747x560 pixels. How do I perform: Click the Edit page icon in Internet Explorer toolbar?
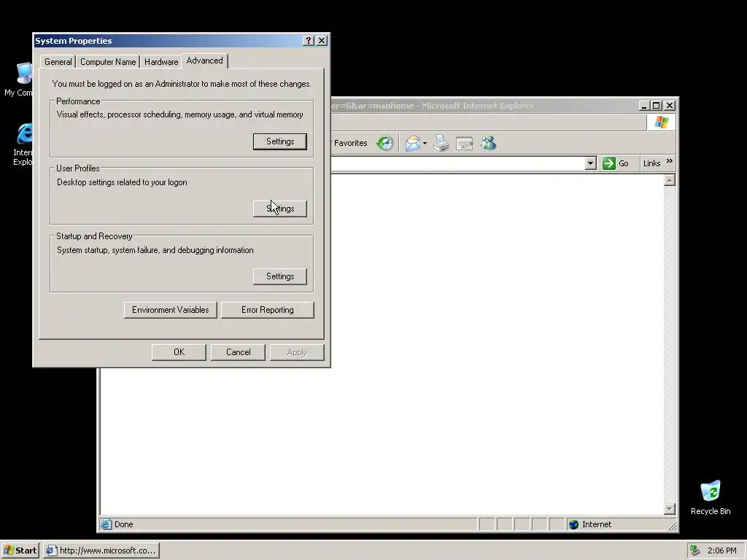[x=465, y=143]
